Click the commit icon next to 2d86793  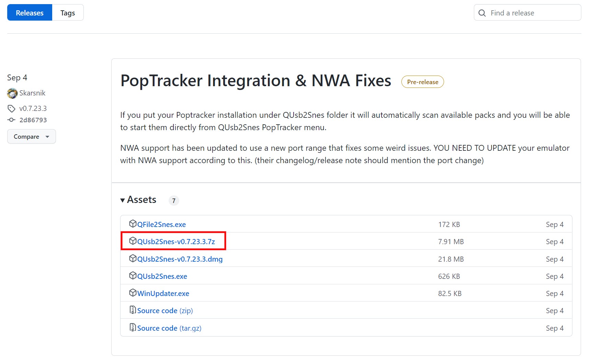click(x=11, y=120)
